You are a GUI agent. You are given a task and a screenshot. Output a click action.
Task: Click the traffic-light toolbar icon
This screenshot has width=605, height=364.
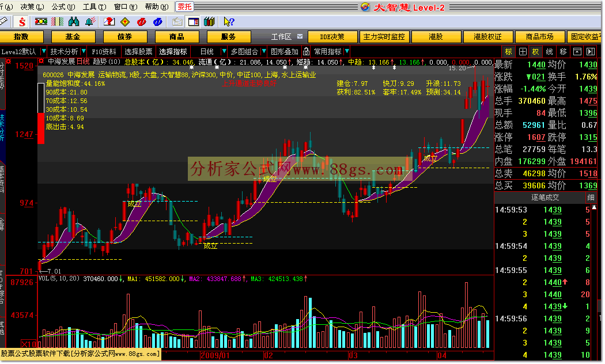pos(41,21)
